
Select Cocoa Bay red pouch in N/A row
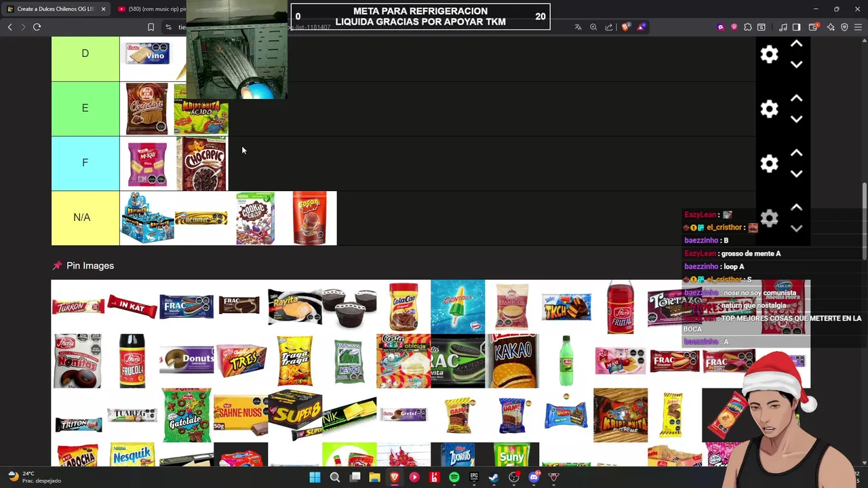coord(310,218)
